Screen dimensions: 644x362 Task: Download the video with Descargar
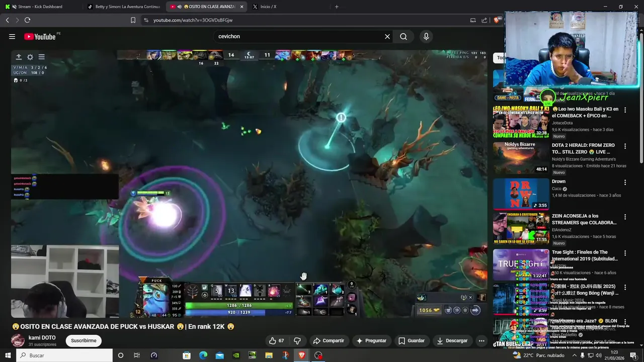pos(452,340)
